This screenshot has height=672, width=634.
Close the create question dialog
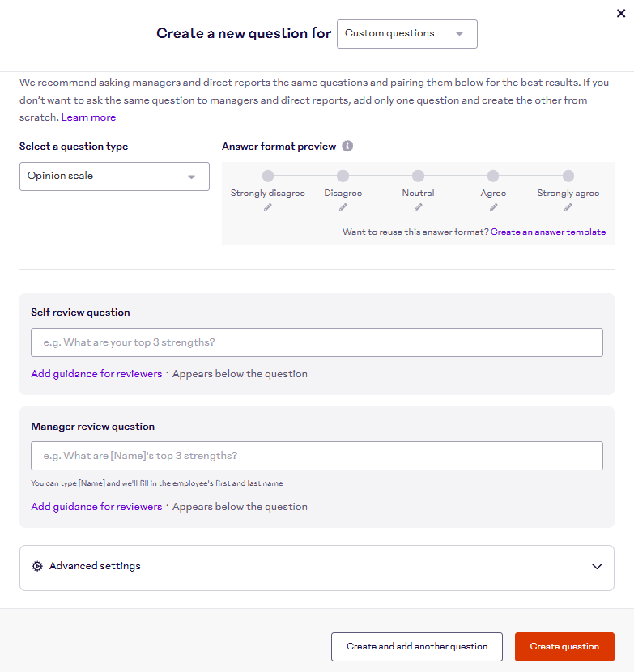pyautogui.click(x=621, y=13)
